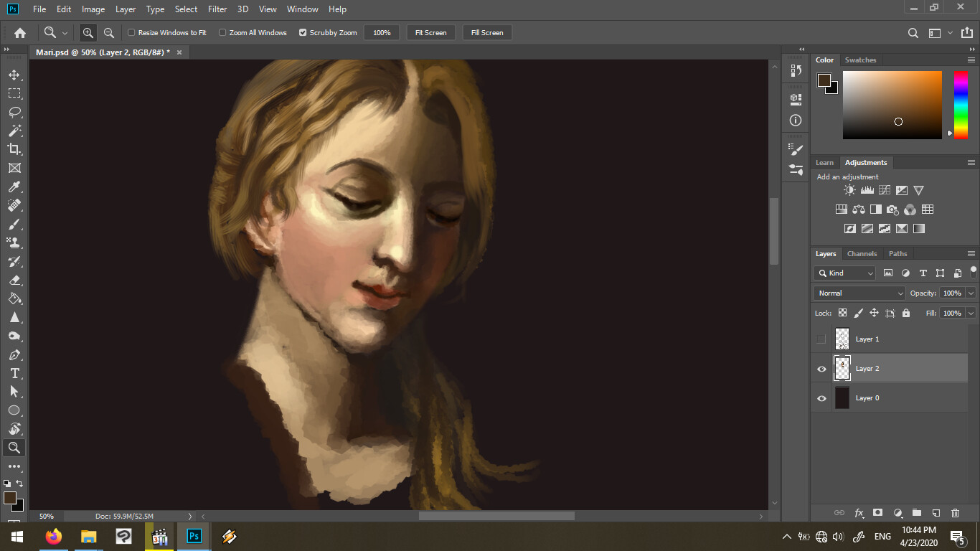Viewport: 980px width, 551px height.
Task: Open the blend mode dropdown showing Normal
Action: 859,293
